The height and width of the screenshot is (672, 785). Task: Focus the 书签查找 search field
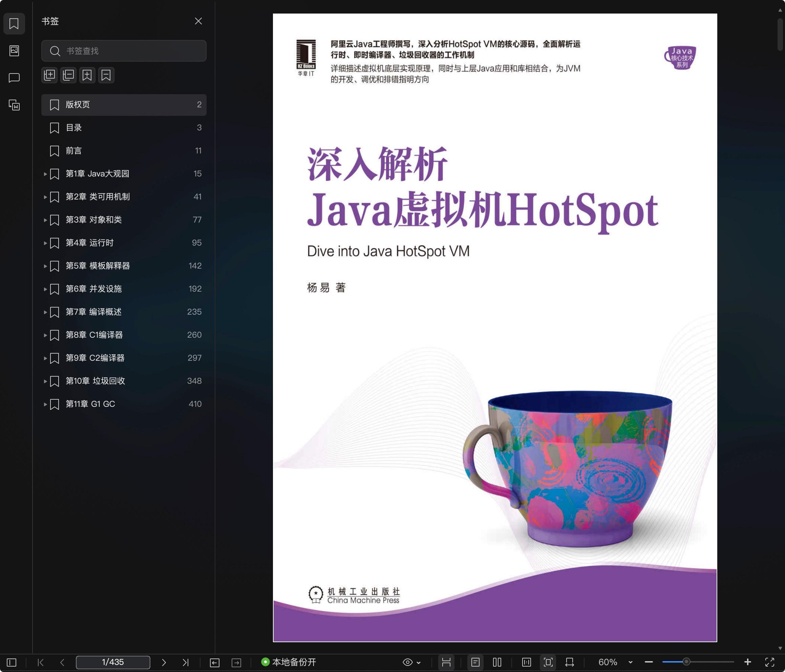coord(124,51)
